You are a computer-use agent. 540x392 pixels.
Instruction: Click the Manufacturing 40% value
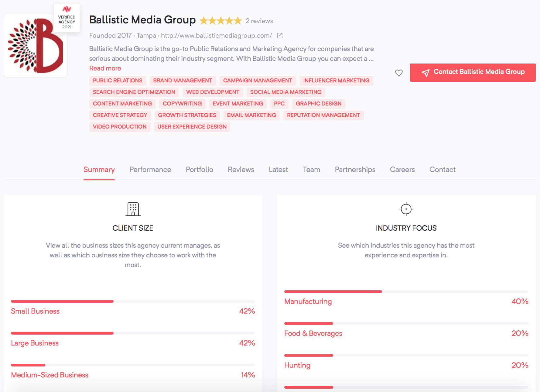click(x=520, y=301)
